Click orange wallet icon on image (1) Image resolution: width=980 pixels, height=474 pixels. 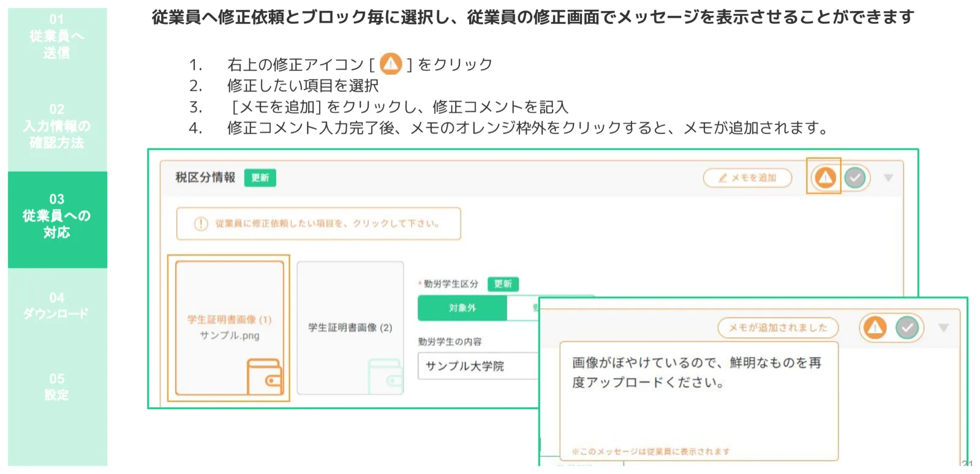pyautogui.click(x=265, y=377)
